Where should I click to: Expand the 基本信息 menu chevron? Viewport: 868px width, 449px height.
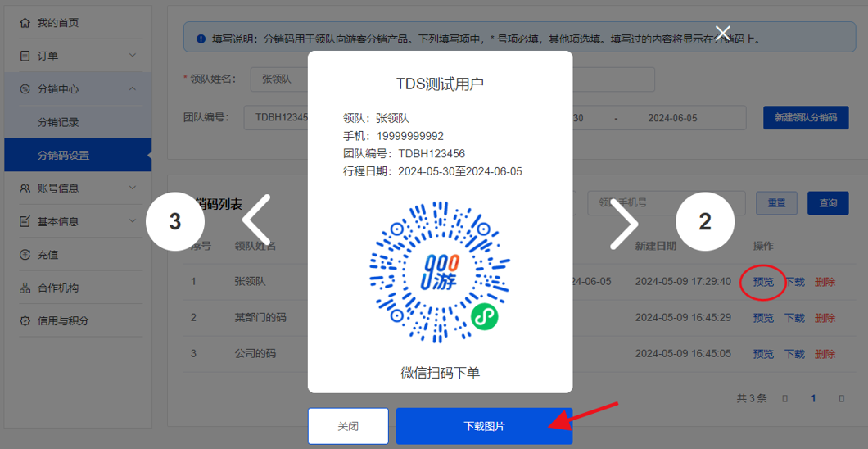click(x=133, y=221)
